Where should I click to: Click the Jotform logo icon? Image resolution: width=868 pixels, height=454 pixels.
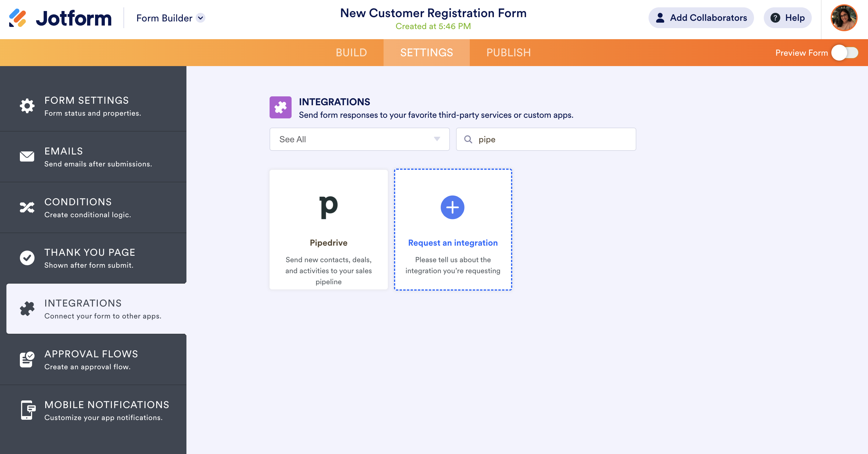17,18
